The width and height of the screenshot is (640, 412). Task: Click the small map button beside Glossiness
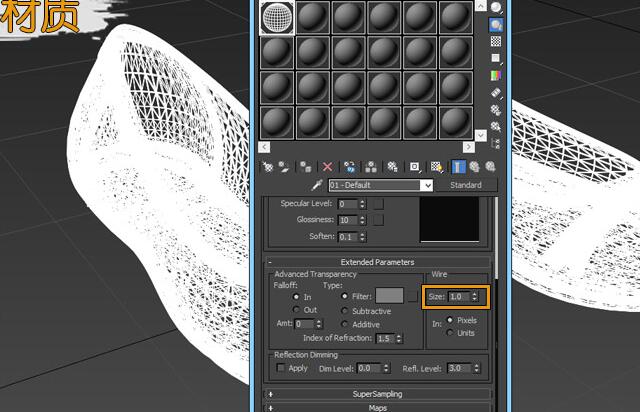[x=378, y=220]
